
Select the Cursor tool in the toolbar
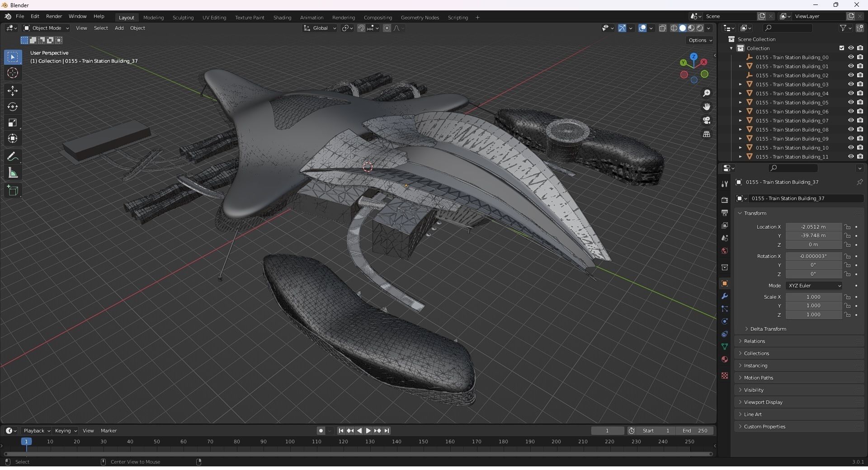(x=13, y=73)
